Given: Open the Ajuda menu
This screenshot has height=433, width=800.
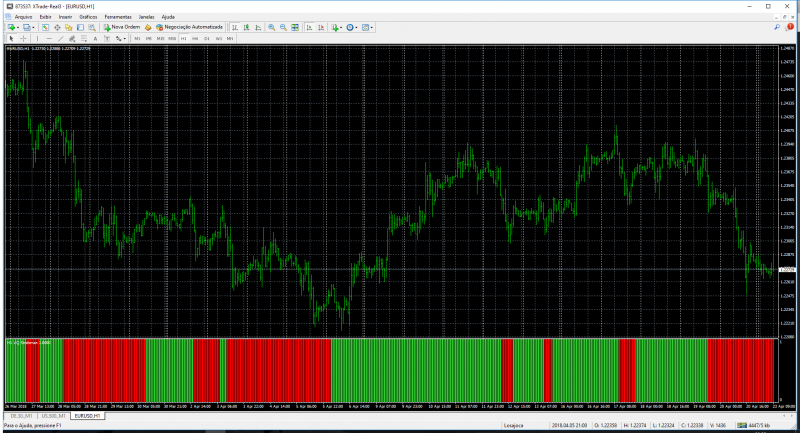Looking at the screenshot, I should [168, 17].
